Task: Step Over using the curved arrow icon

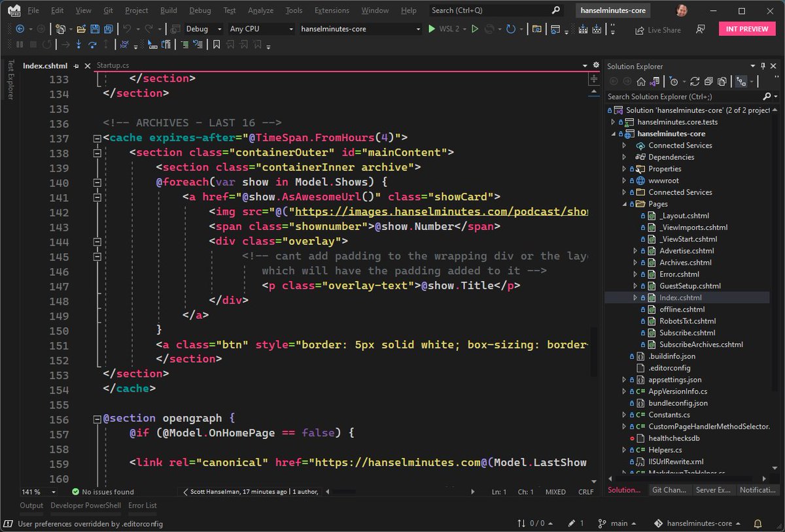Action: pos(93,44)
